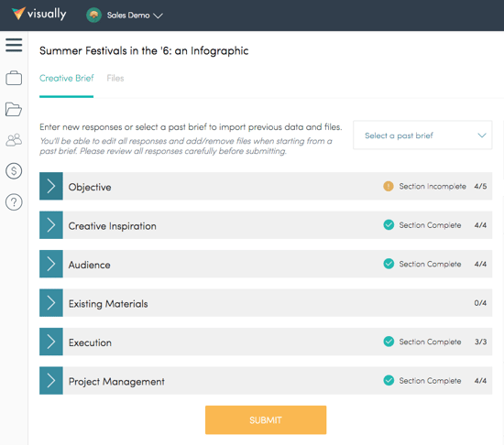
Task: Click the briefcase projects icon
Action: click(14, 78)
